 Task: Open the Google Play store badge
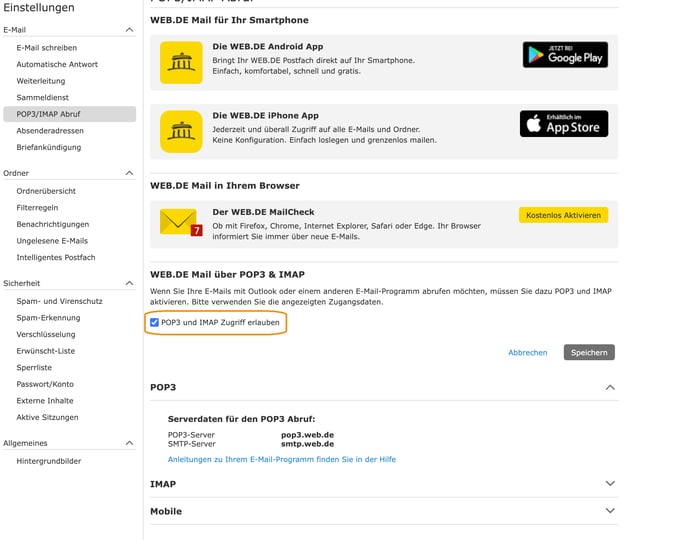coord(565,55)
